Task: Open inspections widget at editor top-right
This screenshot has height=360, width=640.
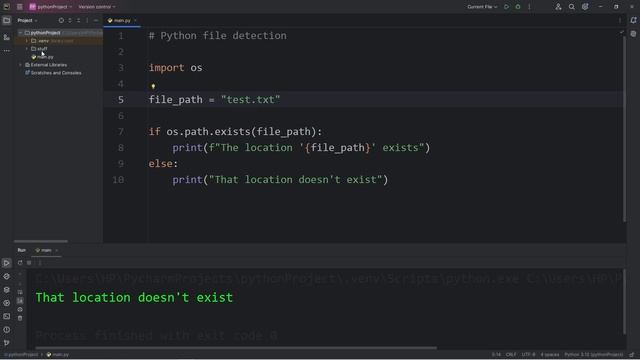Action: 622,32
